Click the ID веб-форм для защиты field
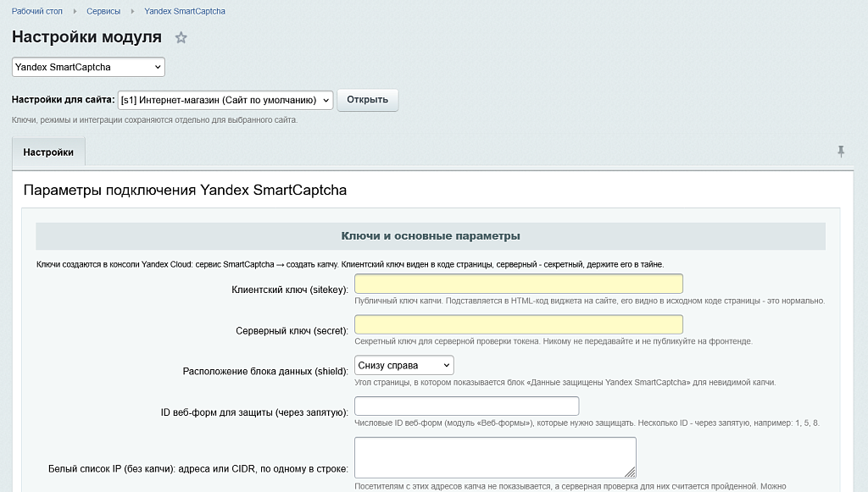This screenshot has height=492, width=868. [x=467, y=406]
